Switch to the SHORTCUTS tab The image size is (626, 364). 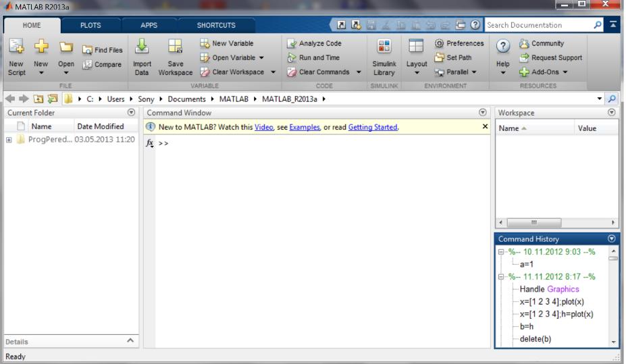click(x=216, y=25)
